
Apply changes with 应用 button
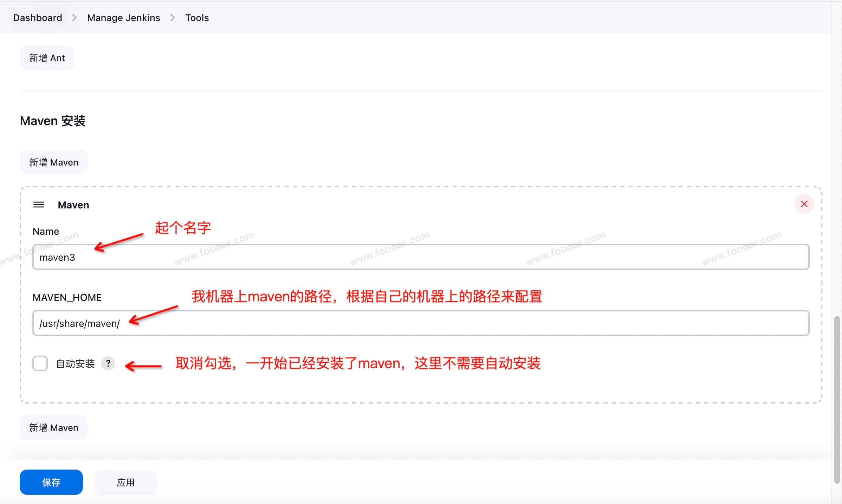125,482
